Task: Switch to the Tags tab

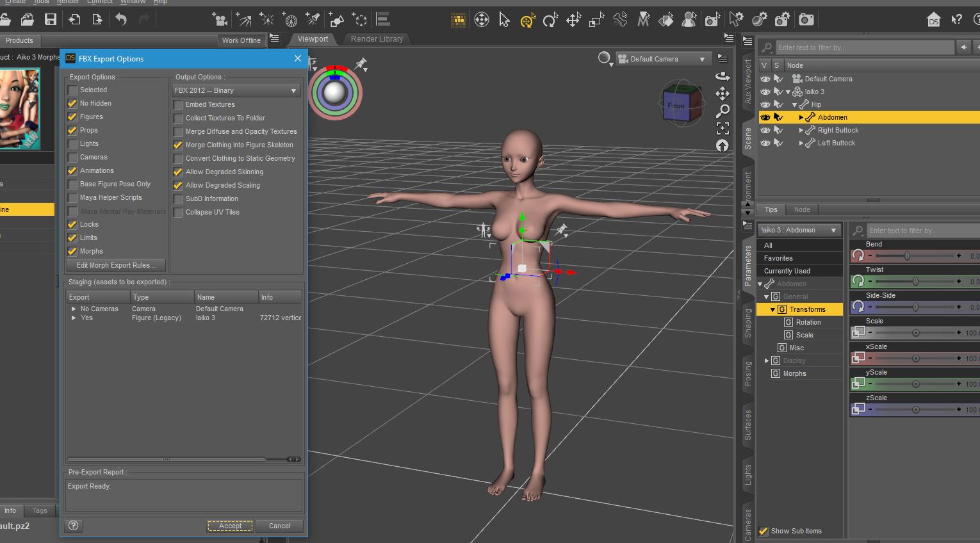Action: coord(40,510)
